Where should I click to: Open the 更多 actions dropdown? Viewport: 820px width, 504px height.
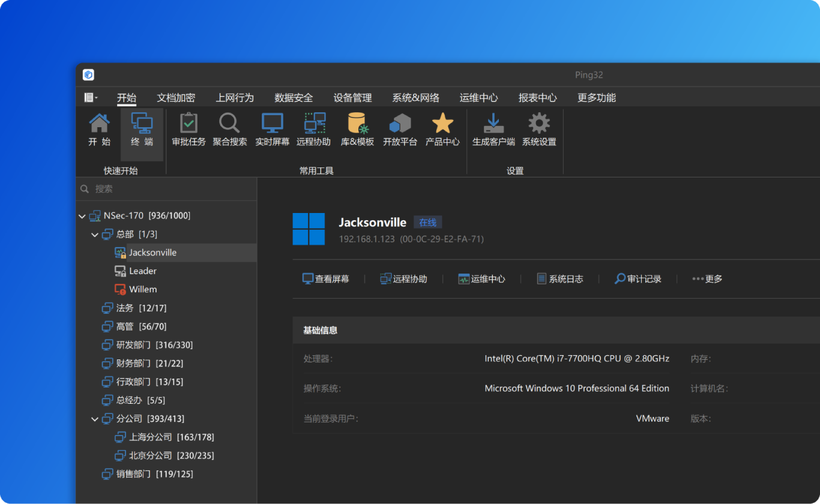(x=707, y=279)
